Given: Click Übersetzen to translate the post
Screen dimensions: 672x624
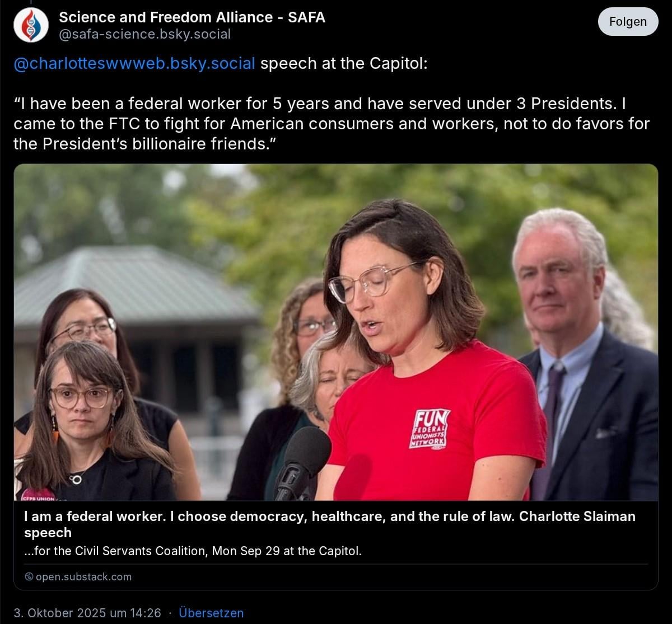Looking at the screenshot, I should (x=211, y=613).
